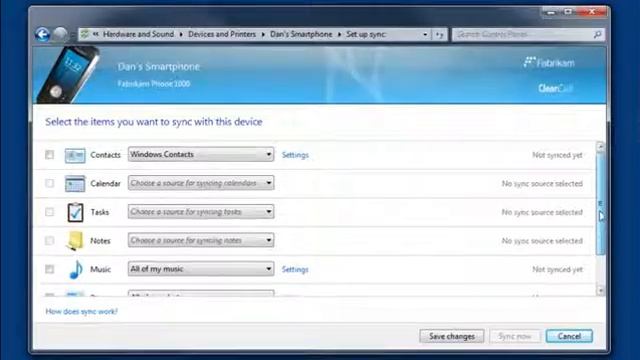
Task: Click the Fabrikam Phone 1000 subtitle
Action: pos(154,84)
